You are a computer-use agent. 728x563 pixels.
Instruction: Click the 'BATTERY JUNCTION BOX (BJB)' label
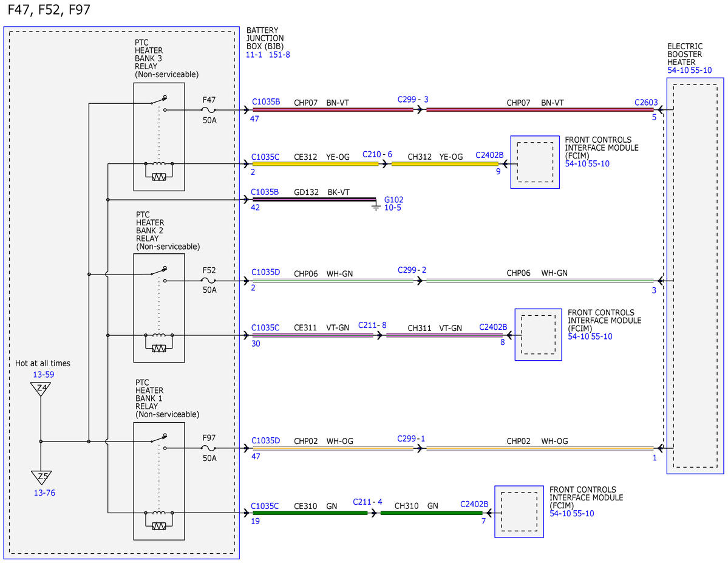click(x=265, y=38)
